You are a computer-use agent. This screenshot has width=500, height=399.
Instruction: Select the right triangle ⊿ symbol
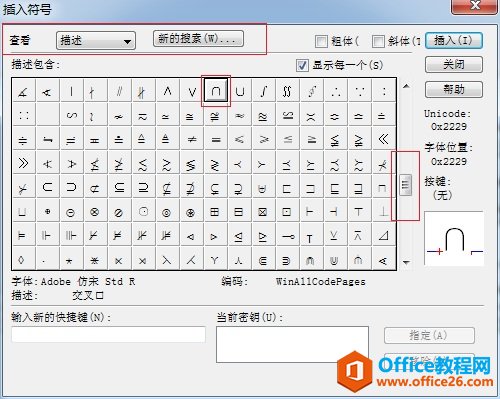point(384,235)
